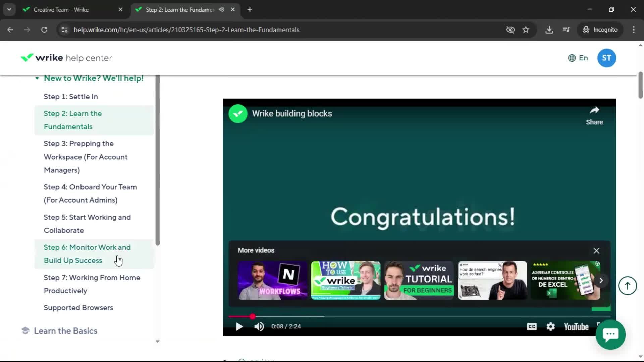Open video on YouTube logo
Screen dimensions: 644x362
pyautogui.click(x=576, y=327)
